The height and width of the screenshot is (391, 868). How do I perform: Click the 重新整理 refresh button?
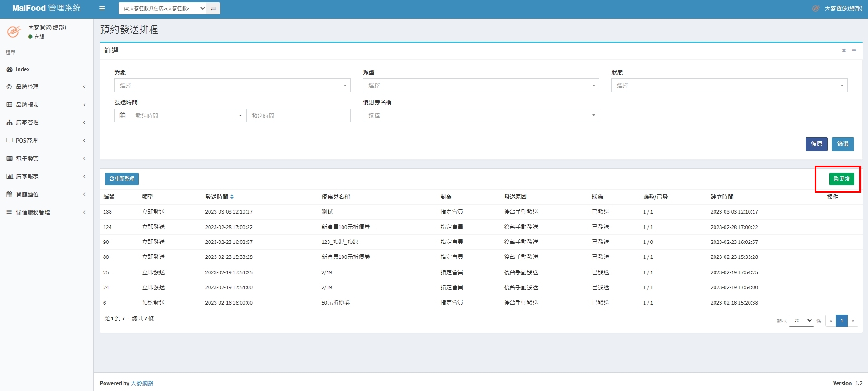coord(122,179)
